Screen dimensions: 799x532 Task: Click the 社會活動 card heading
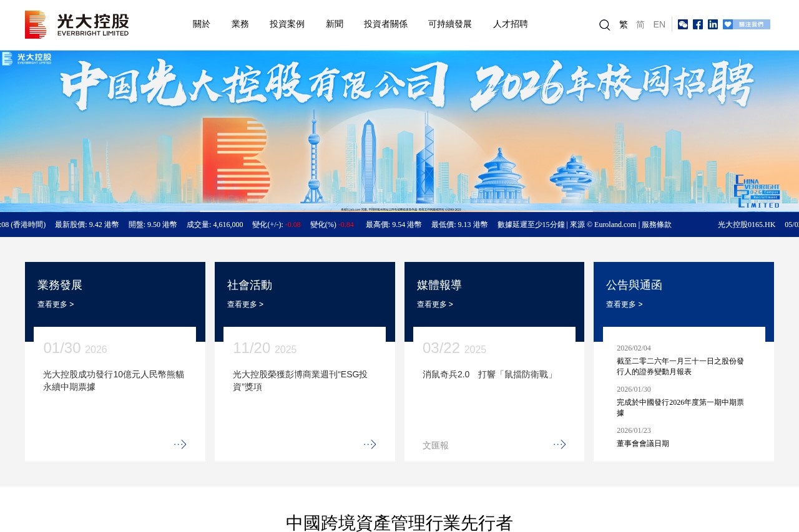click(x=250, y=285)
